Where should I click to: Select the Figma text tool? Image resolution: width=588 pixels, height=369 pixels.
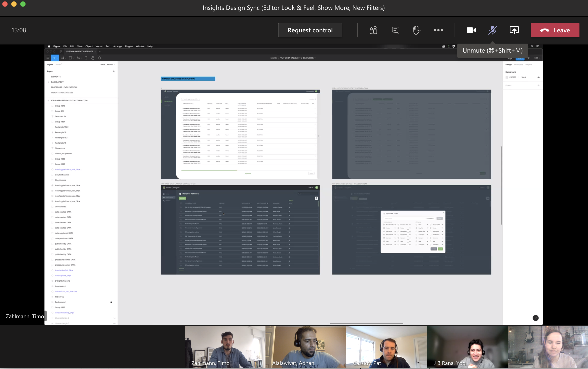(x=86, y=58)
